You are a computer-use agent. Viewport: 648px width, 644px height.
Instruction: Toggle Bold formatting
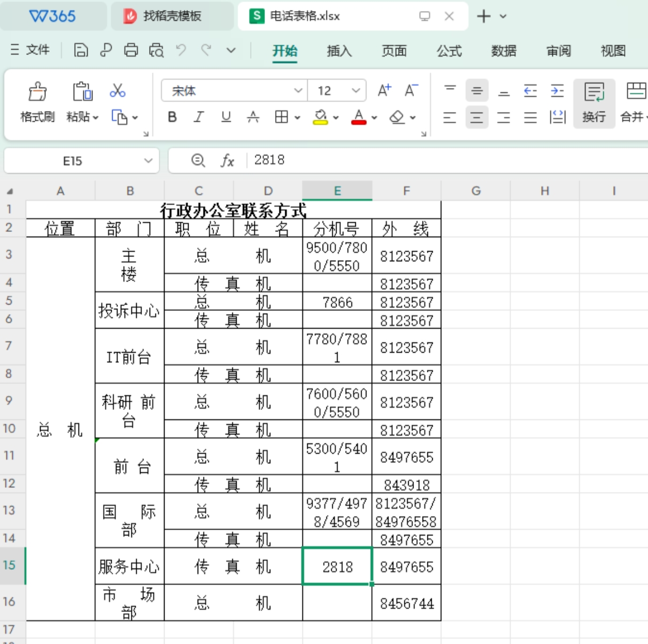(172, 117)
